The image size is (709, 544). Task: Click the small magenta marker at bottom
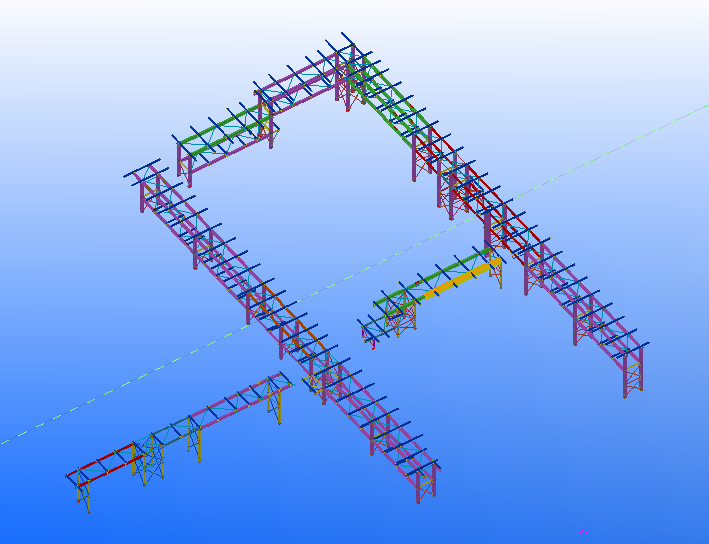(582, 531)
